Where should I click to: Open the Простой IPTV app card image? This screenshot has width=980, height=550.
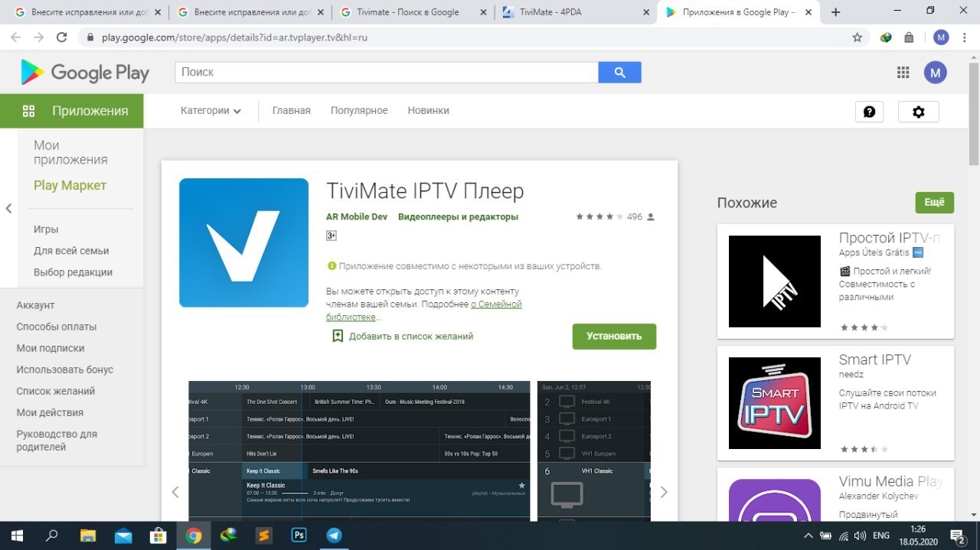775,282
